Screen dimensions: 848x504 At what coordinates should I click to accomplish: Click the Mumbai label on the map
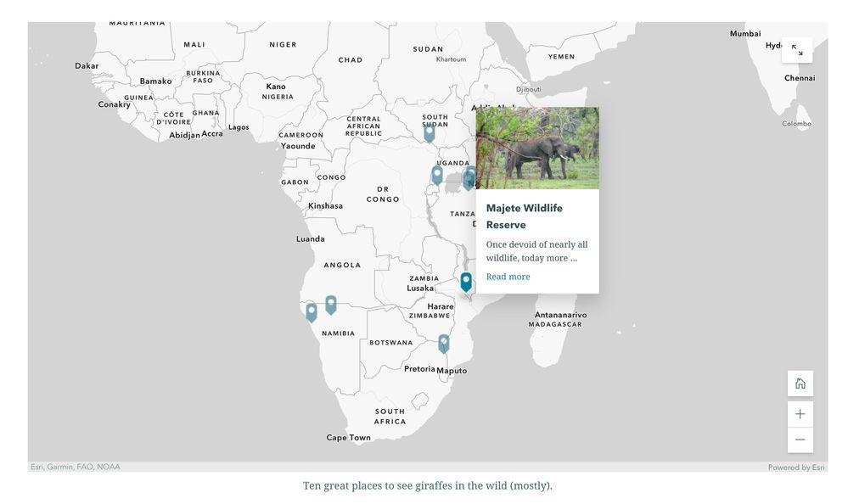click(x=745, y=34)
